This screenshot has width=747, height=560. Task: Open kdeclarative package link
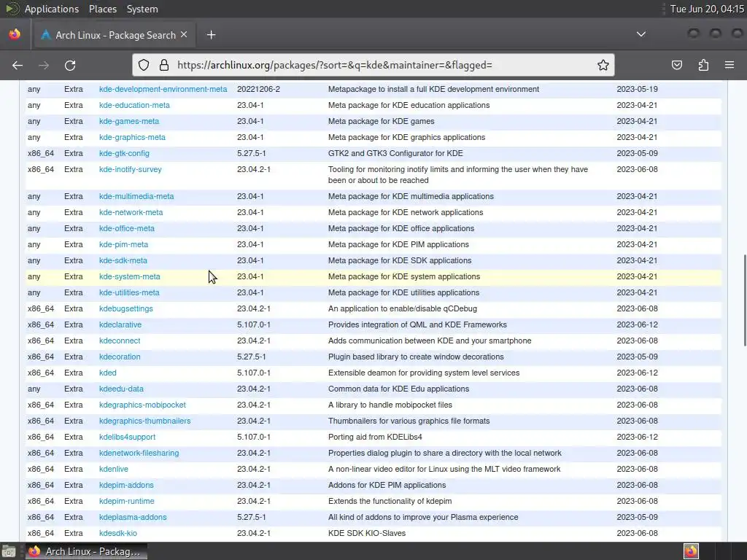[120, 324]
